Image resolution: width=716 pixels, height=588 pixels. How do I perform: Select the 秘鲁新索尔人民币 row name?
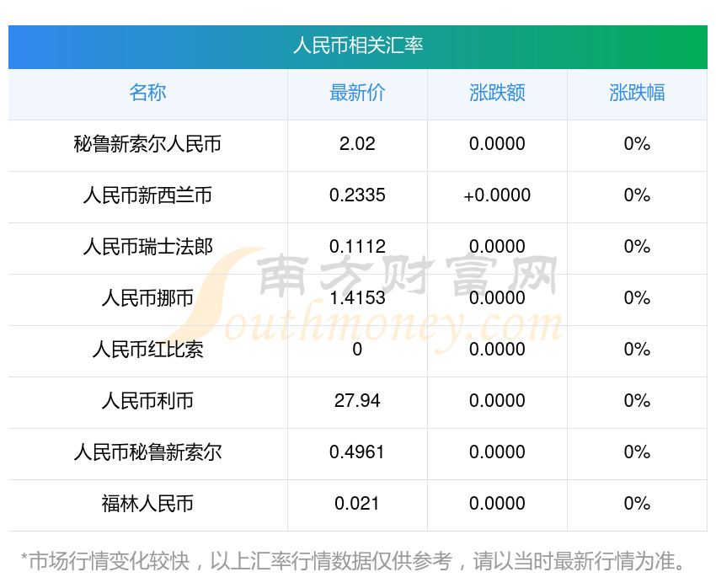(147, 144)
